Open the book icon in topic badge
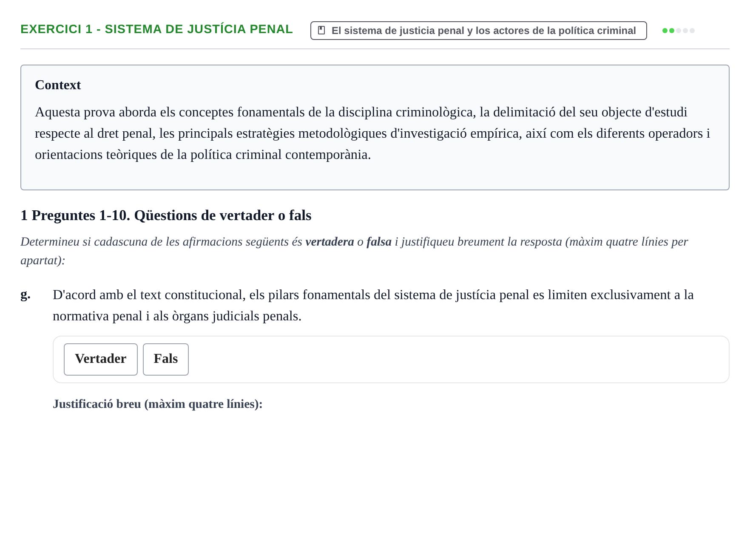Viewport: 750px width, 560px height. pos(321,31)
